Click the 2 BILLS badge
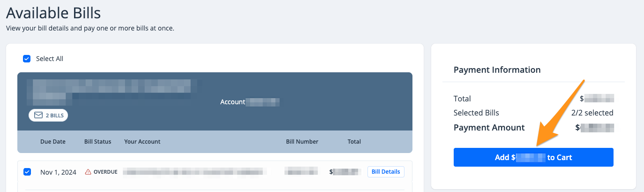644x192 pixels. click(48, 115)
